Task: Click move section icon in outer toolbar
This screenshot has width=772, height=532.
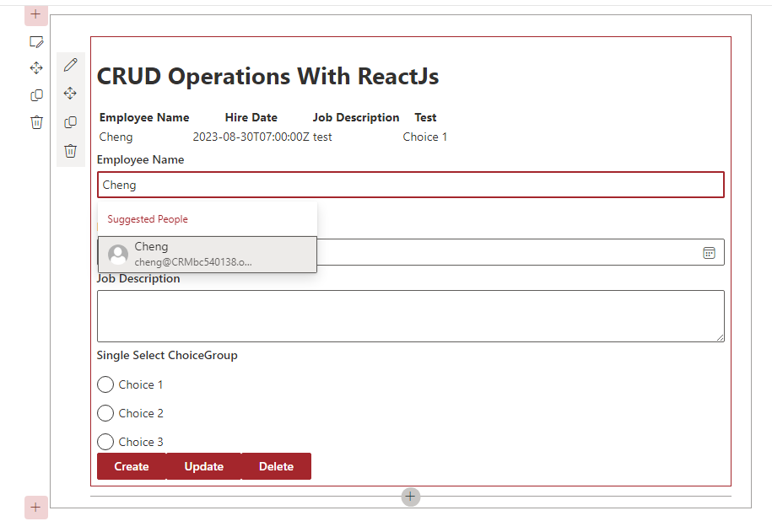Action: (36, 68)
